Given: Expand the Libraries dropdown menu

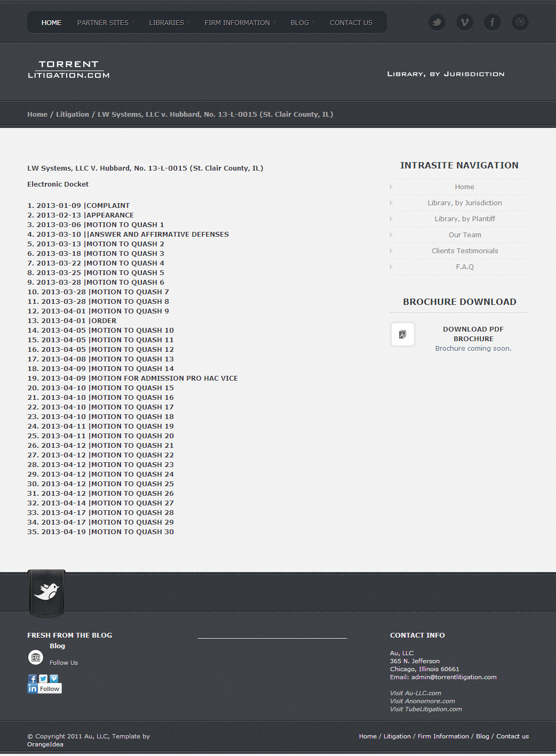Looking at the screenshot, I should tap(166, 23).
